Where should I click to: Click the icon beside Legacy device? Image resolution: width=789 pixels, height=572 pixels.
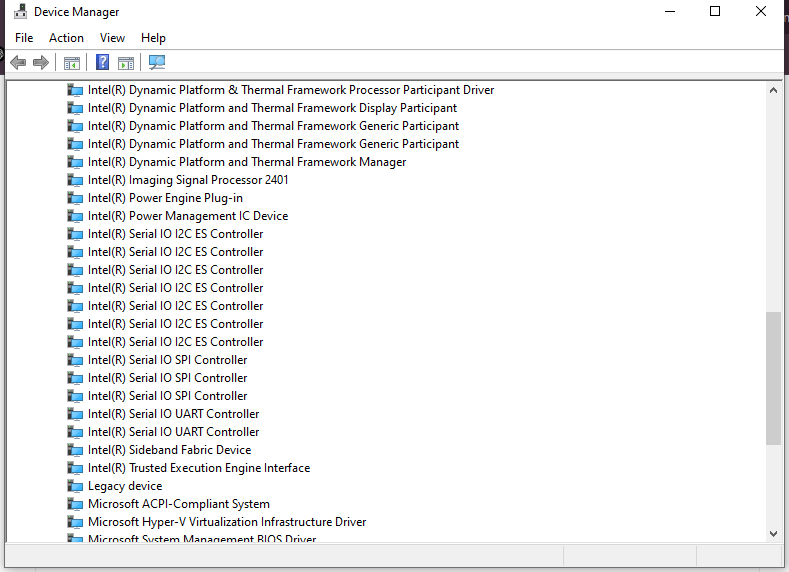75,486
